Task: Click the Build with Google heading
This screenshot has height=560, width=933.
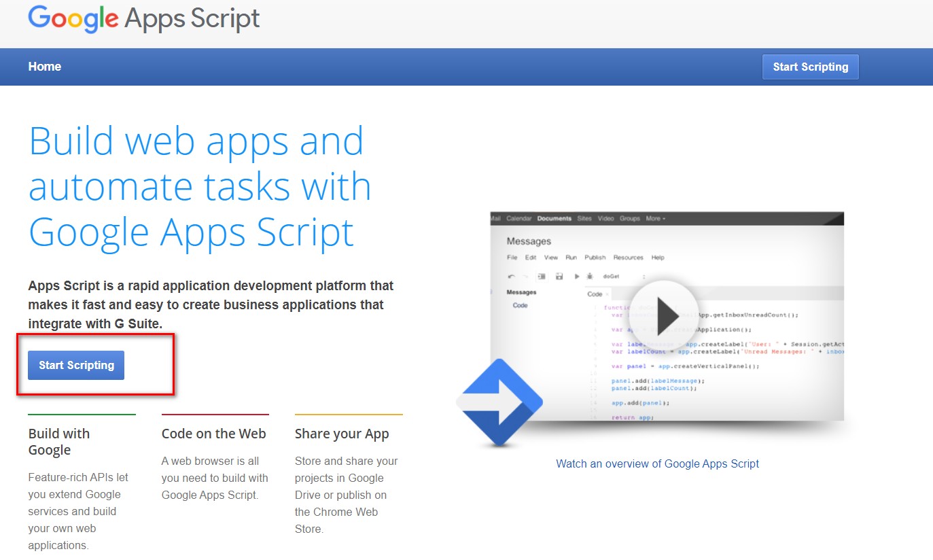Action: [x=59, y=442]
